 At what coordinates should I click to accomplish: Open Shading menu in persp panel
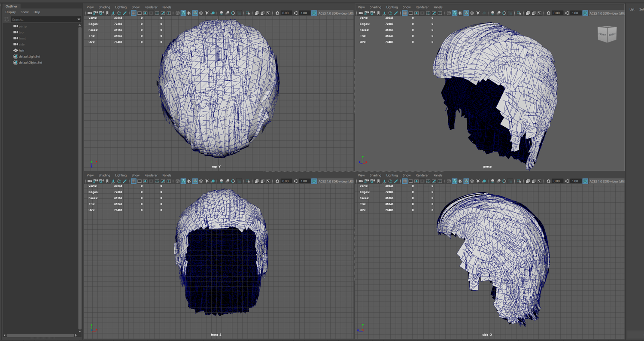pos(375,7)
